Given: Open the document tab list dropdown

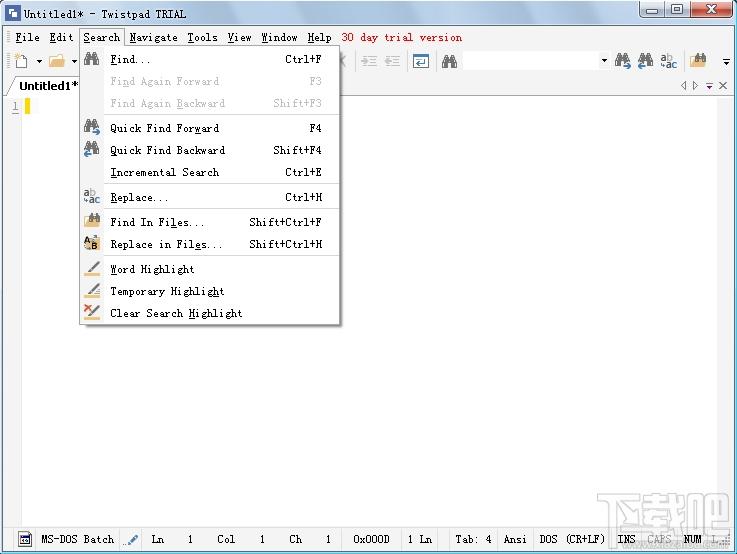Looking at the screenshot, I should 709,86.
